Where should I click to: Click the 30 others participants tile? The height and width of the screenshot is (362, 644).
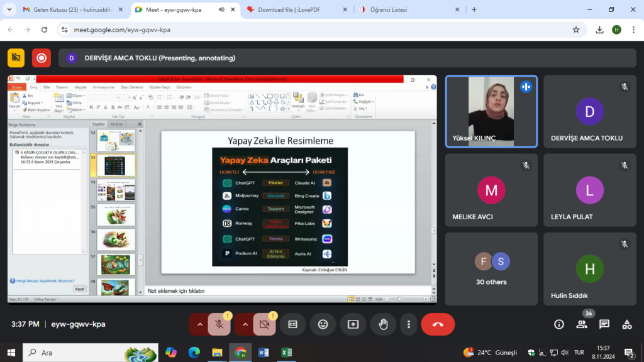point(491,269)
